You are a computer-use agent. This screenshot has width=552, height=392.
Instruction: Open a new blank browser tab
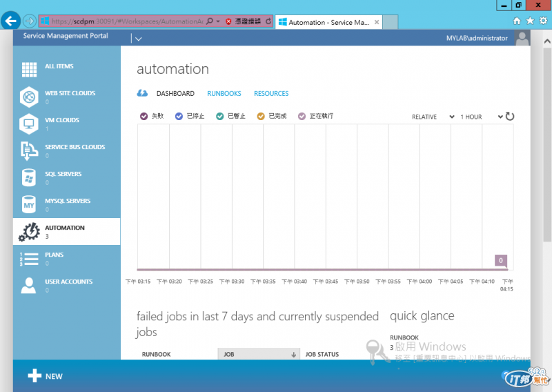[x=390, y=22]
